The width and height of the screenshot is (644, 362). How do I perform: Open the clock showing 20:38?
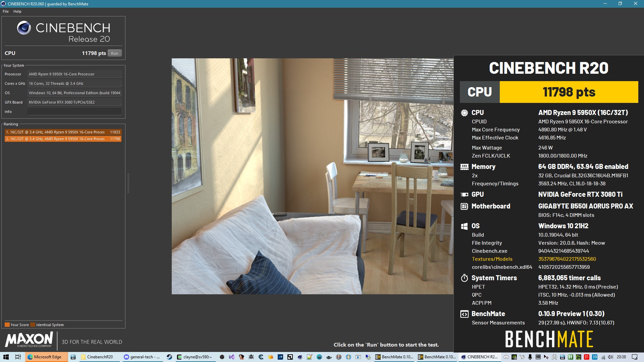[621, 357]
